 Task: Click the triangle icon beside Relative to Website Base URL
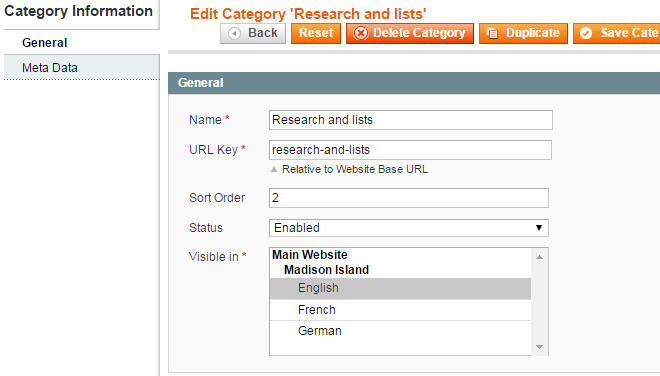pos(274,169)
